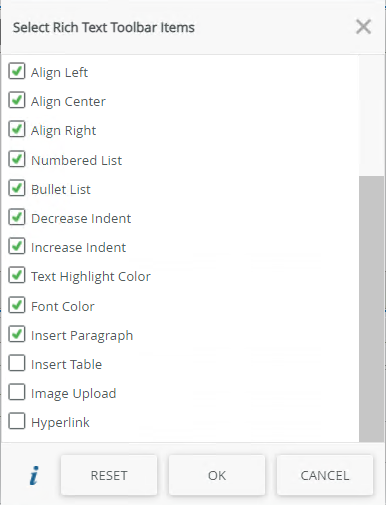Uncheck Increase Indent
This screenshot has width=386, height=505.
point(17,246)
